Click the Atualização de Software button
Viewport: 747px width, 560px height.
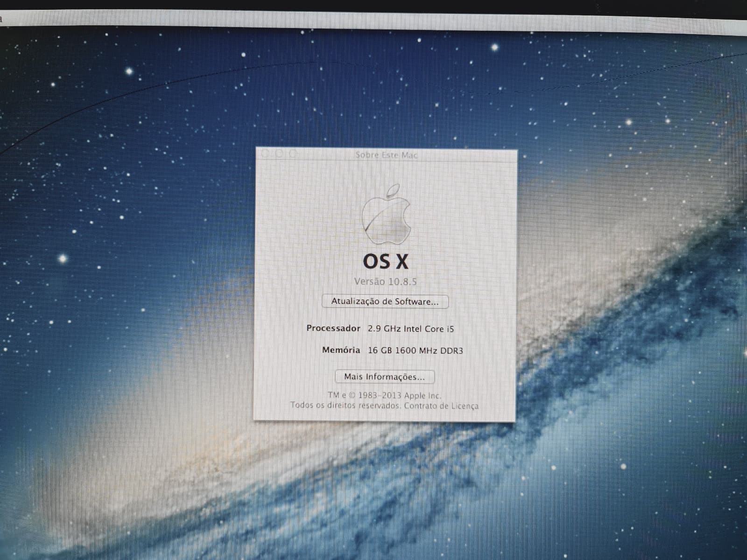(385, 301)
